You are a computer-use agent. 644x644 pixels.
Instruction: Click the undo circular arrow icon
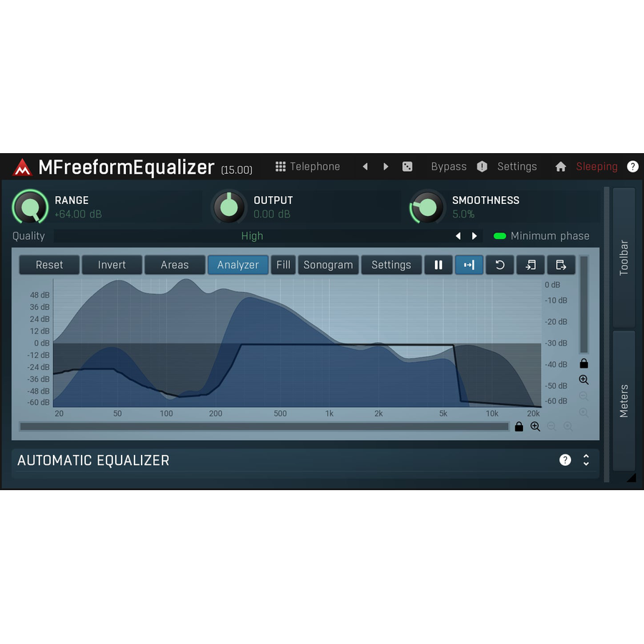(499, 265)
